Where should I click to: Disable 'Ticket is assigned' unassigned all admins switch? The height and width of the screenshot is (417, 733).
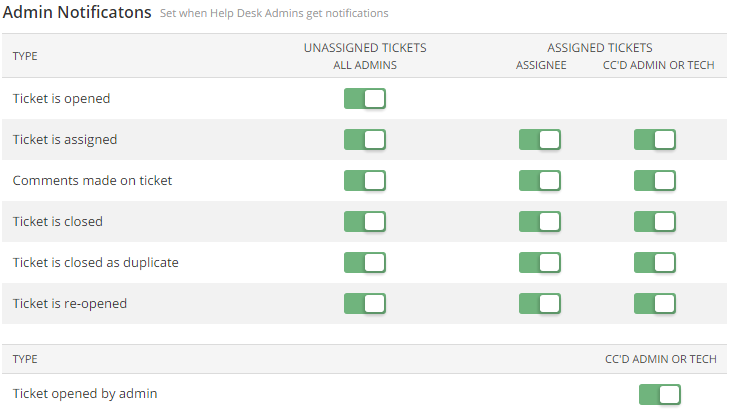point(364,140)
